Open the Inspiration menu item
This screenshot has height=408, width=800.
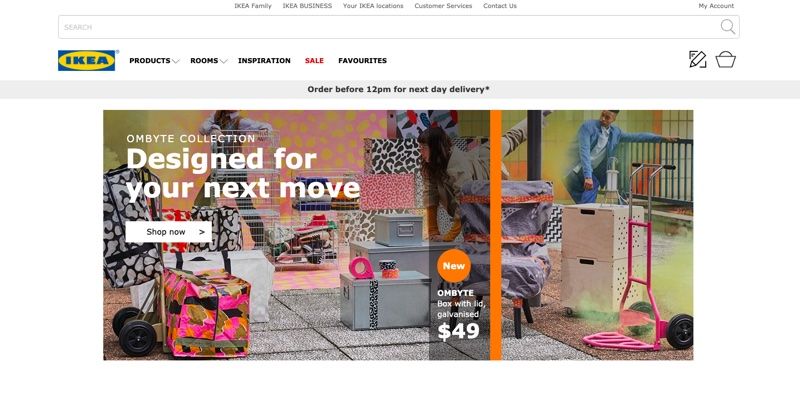click(x=264, y=61)
